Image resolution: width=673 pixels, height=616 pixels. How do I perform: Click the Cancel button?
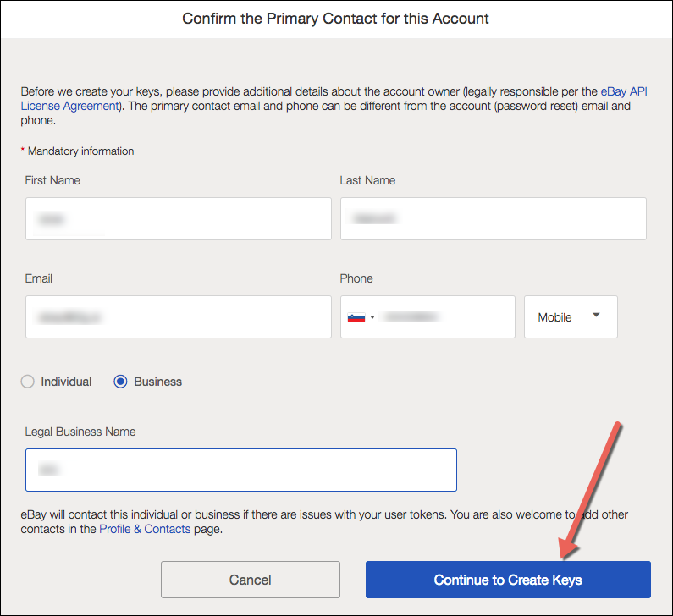coord(251,580)
